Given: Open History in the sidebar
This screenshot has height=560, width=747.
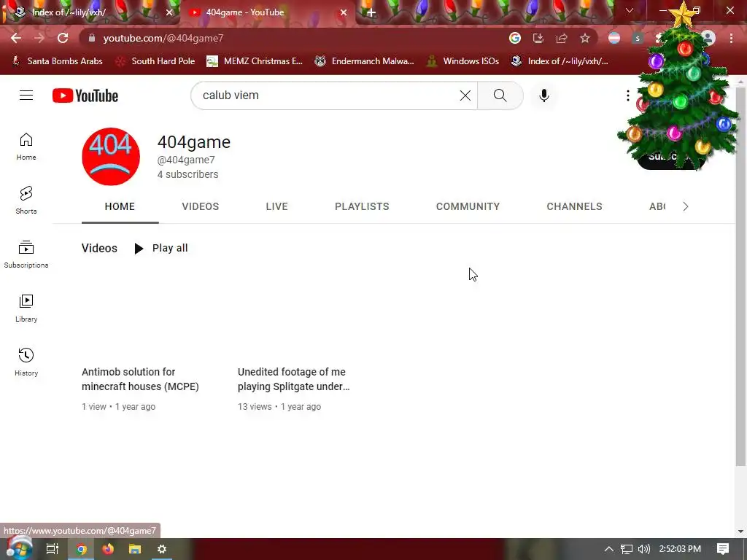Looking at the screenshot, I should [x=26, y=362].
